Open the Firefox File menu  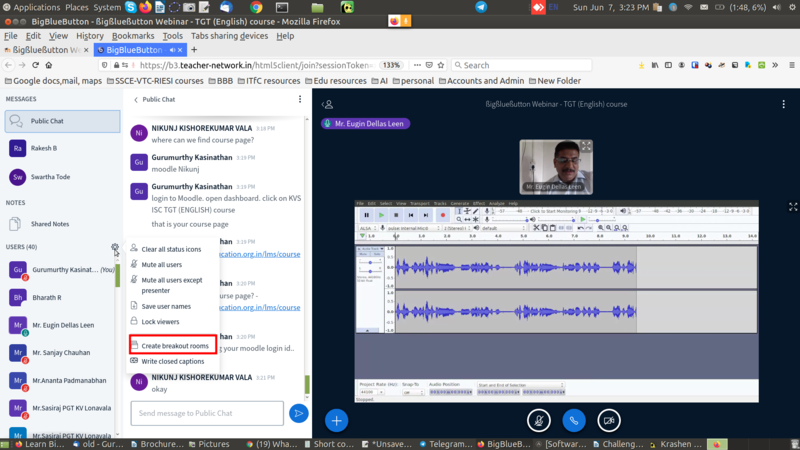click(11, 36)
